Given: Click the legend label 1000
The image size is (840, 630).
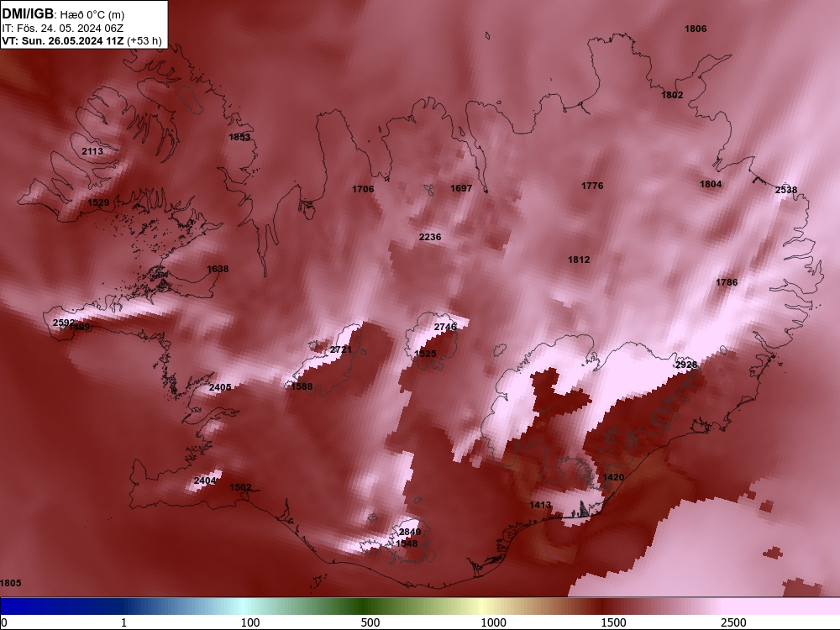Looking at the screenshot, I should point(493,622).
